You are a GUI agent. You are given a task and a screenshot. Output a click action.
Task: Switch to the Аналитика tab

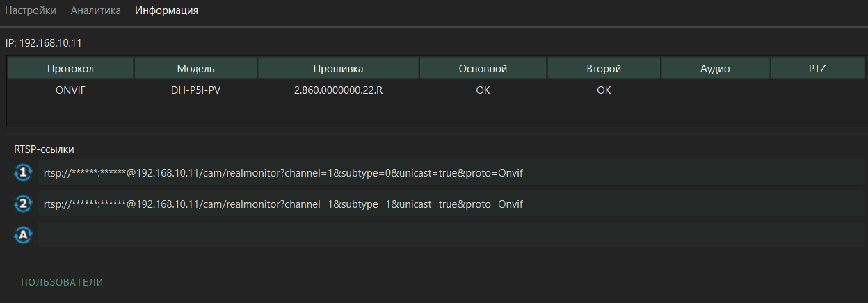(x=95, y=10)
